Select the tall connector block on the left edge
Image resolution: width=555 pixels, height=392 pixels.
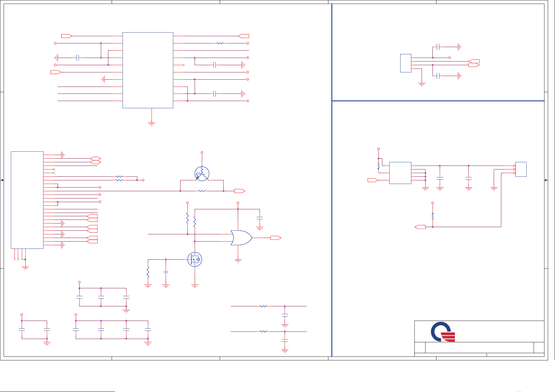(27, 200)
